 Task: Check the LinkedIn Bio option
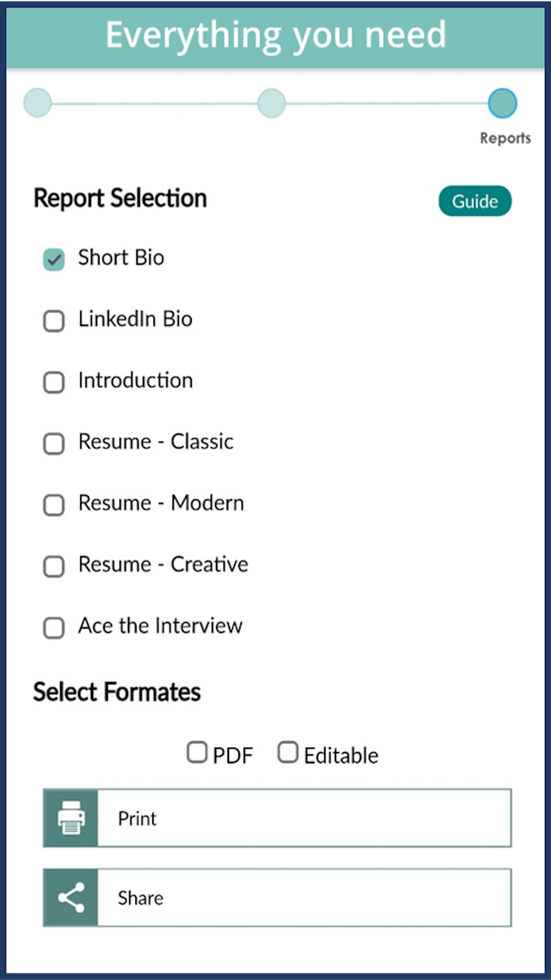[54, 321]
